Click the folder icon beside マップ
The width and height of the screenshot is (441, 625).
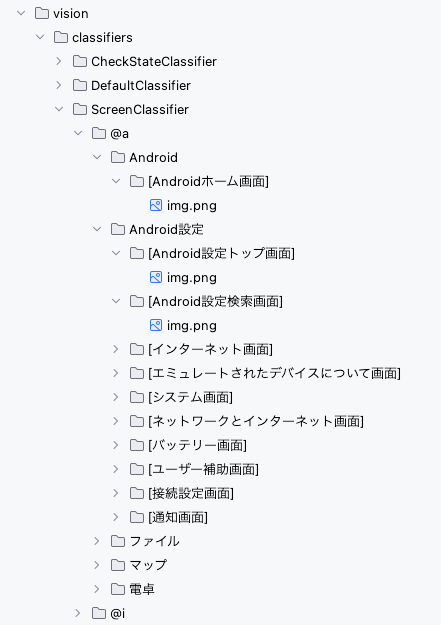tap(118, 565)
